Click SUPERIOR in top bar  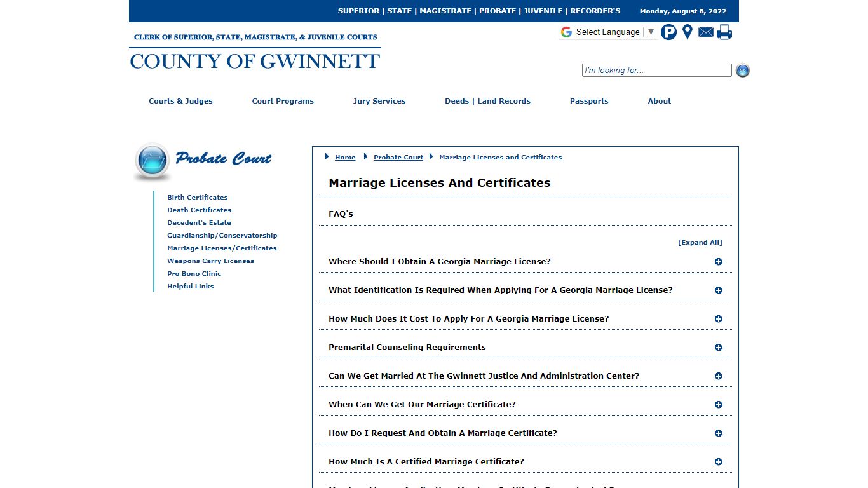point(358,11)
